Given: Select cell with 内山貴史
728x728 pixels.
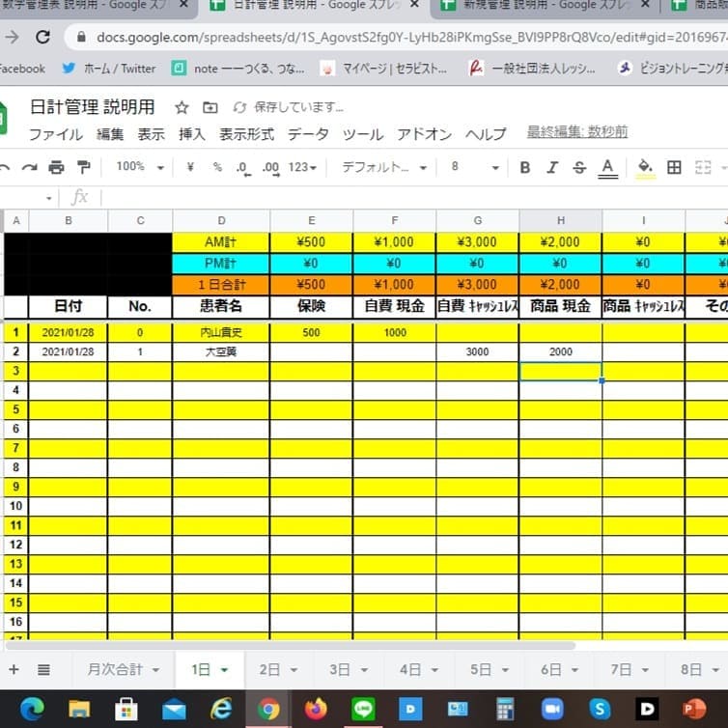Looking at the screenshot, I should [221, 332].
